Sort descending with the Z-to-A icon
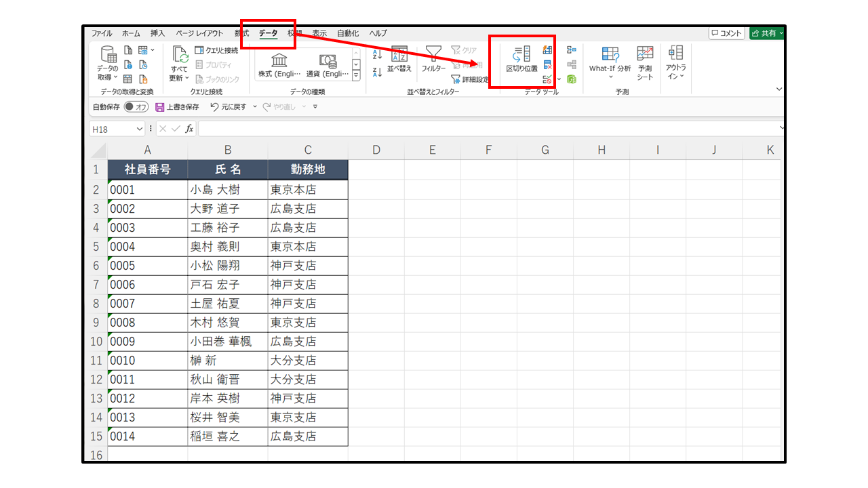Image resolution: width=868 pixels, height=488 pixels. pos(378,72)
